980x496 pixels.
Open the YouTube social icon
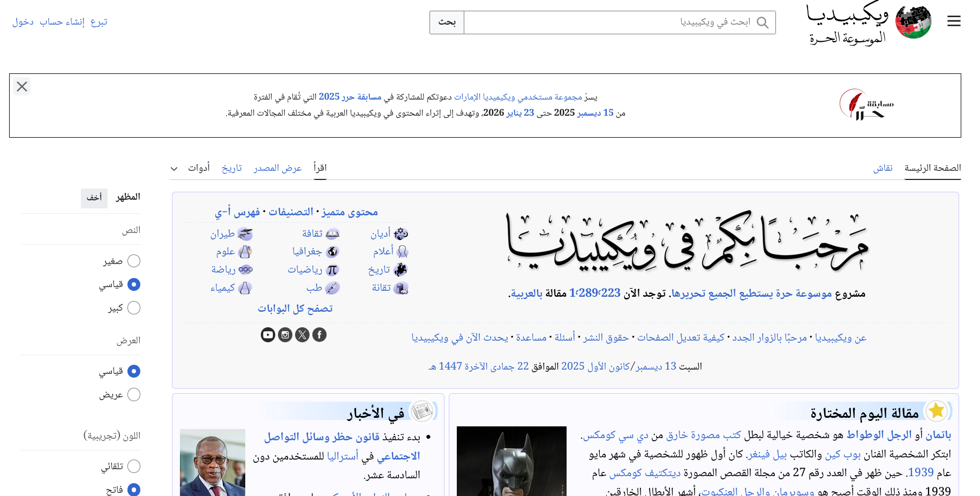pos(268,335)
